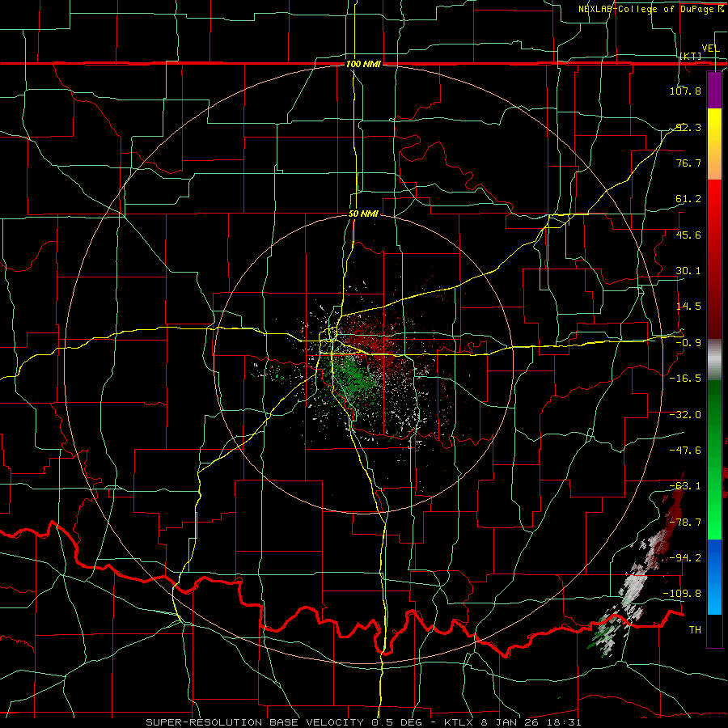This screenshot has height=728, width=728.
Task: Click the blue segment of the color bar
Action: pyautogui.click(x=714, y=577)
